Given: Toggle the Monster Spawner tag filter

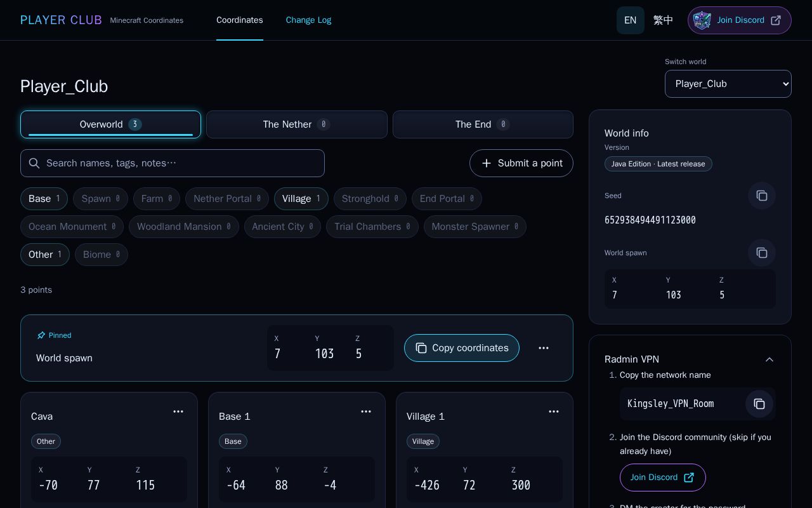Looking at the screenshot, I should pos(475,227).
